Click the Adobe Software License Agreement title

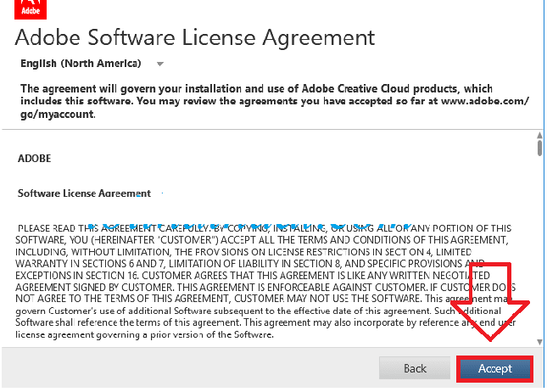tap(195, 38)
